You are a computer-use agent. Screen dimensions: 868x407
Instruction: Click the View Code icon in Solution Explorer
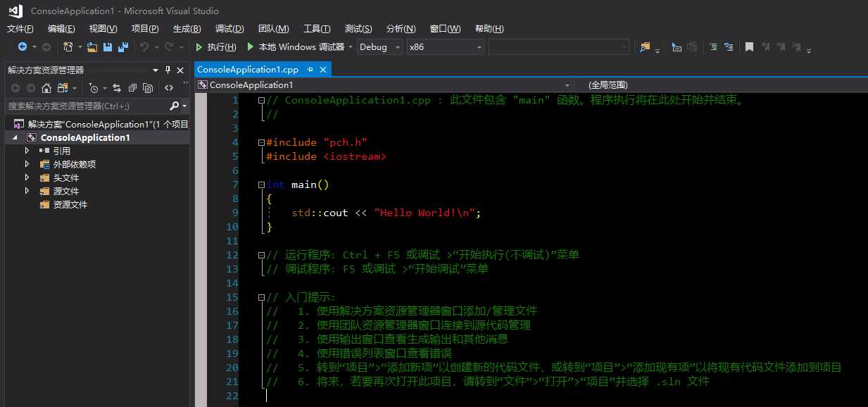point(169,88)
